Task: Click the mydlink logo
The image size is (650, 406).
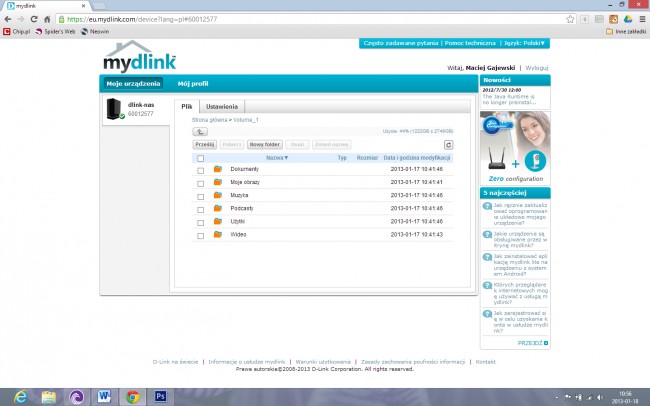Action: tap(140, 57)
